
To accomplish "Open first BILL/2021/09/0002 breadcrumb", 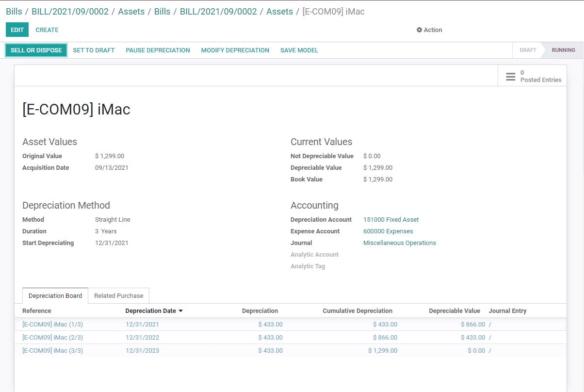I will point(70,12).
